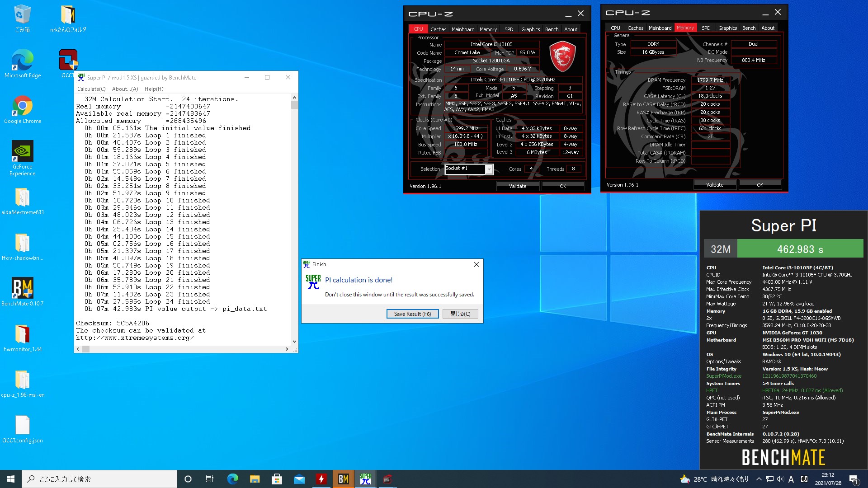Click the taskbar clock and date
The height and width of the screenshot is (488, 868).
(x=828, y=479)
